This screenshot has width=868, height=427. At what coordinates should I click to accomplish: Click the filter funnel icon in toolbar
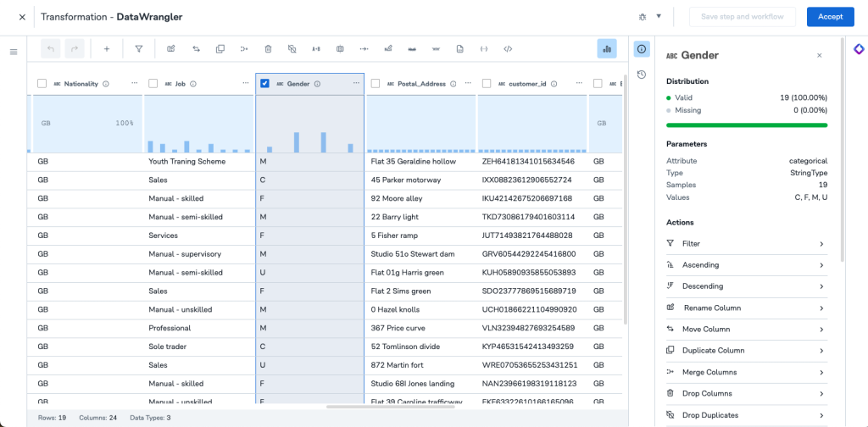pos(139,49)
